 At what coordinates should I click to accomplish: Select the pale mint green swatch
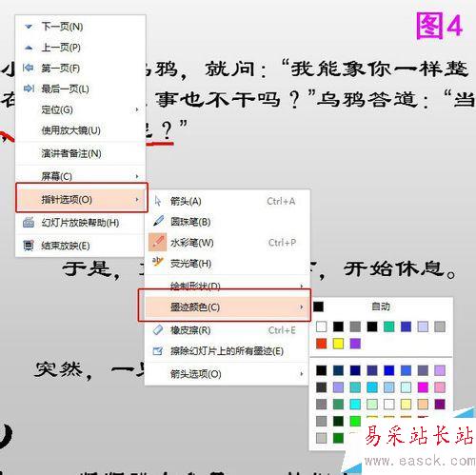coord(372,404)
